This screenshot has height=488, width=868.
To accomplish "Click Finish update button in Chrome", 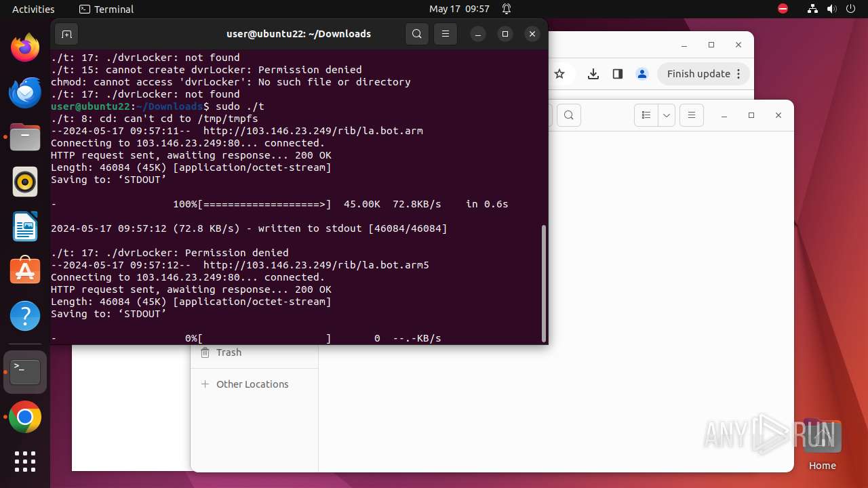I will point(703,74).
